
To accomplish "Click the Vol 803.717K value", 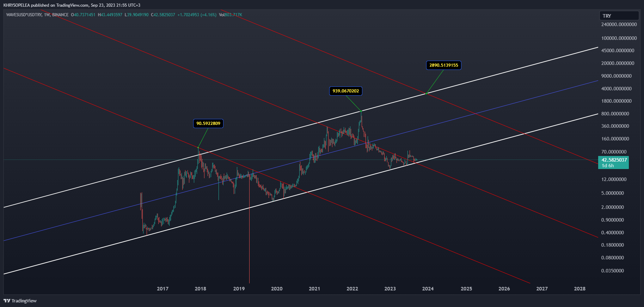I will tap(231, 15).
